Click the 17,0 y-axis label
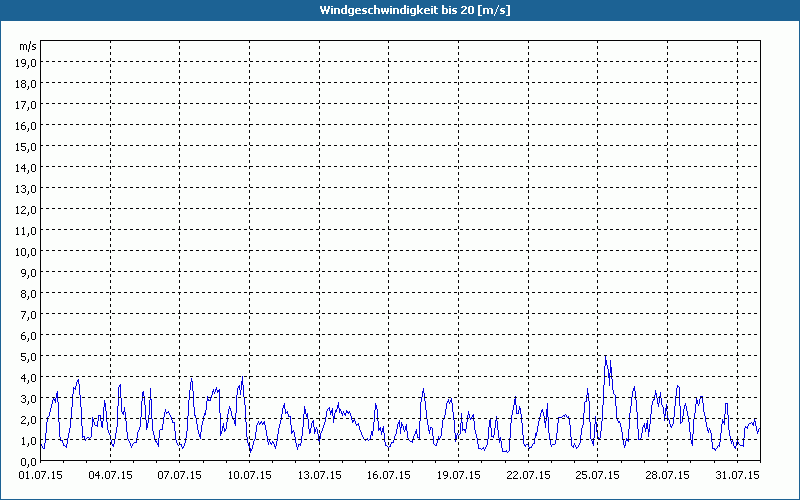Screen dimensions: 800x500 (x=27, y=105)
